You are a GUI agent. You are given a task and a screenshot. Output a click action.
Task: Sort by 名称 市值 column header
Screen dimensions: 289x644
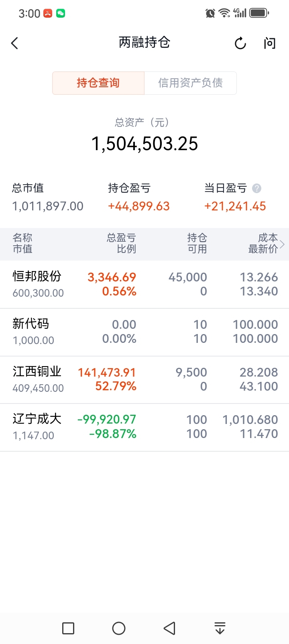[22, 243]
